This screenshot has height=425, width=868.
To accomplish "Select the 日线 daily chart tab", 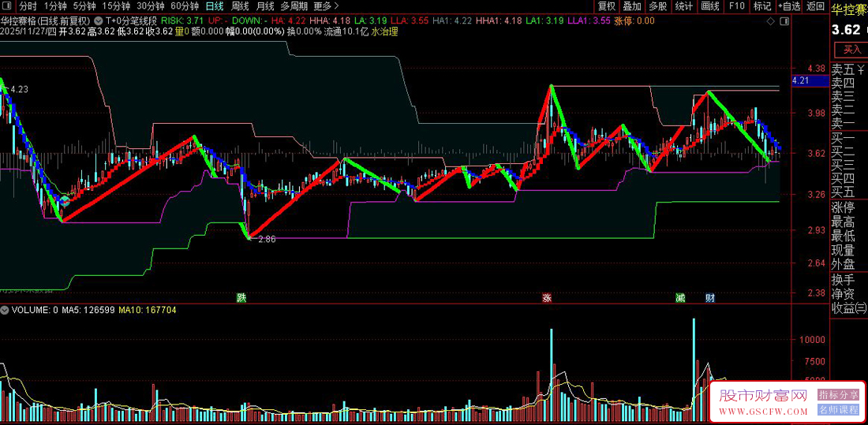I will [x=214, y=6].
